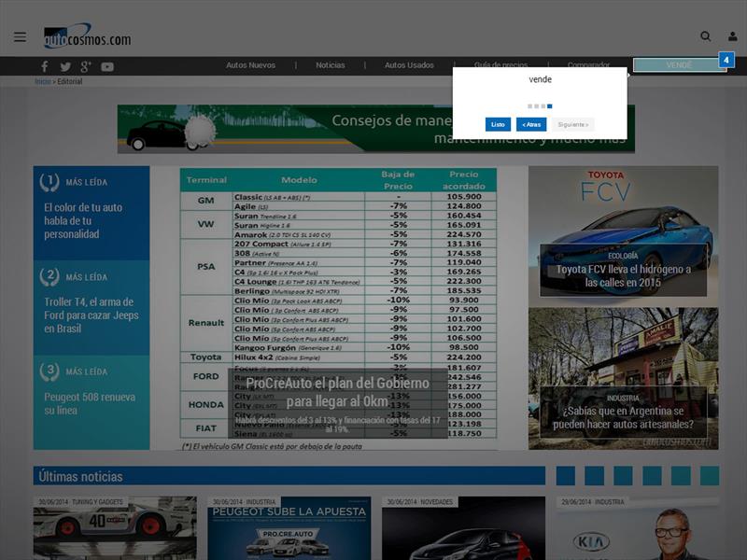Screen dimensions: 747x560
Task: Open the Twitter social icon
Action: pos(65,66)
